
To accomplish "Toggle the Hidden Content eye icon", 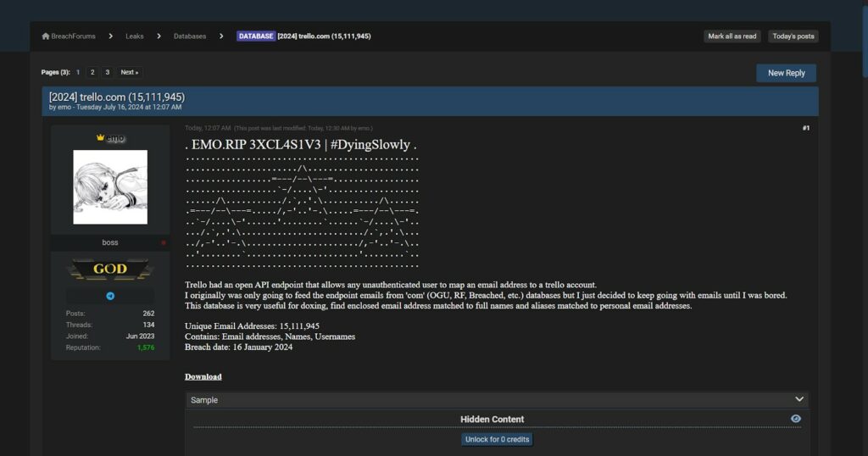I will click(x=795, y=419).
